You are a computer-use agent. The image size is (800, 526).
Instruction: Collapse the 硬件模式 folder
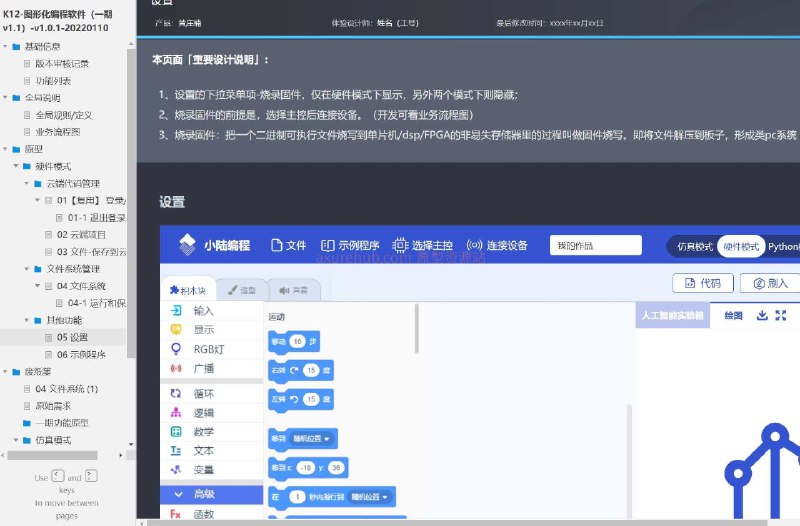16,166
